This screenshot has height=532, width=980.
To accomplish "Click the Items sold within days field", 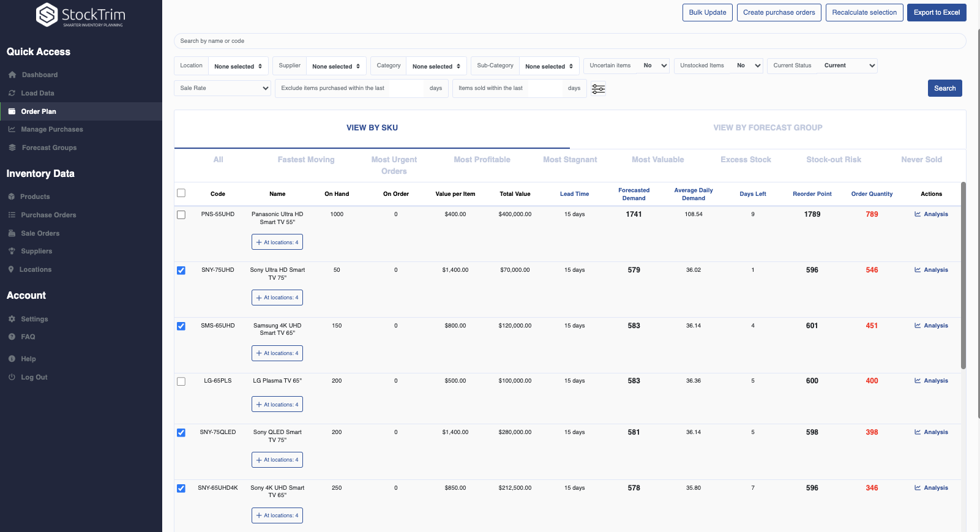I will click(545, 88).
